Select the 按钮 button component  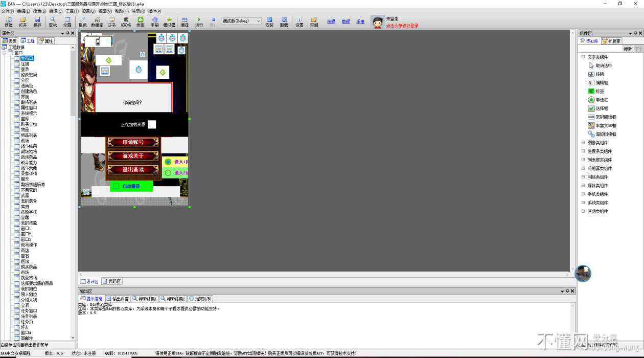pos(600,74)
